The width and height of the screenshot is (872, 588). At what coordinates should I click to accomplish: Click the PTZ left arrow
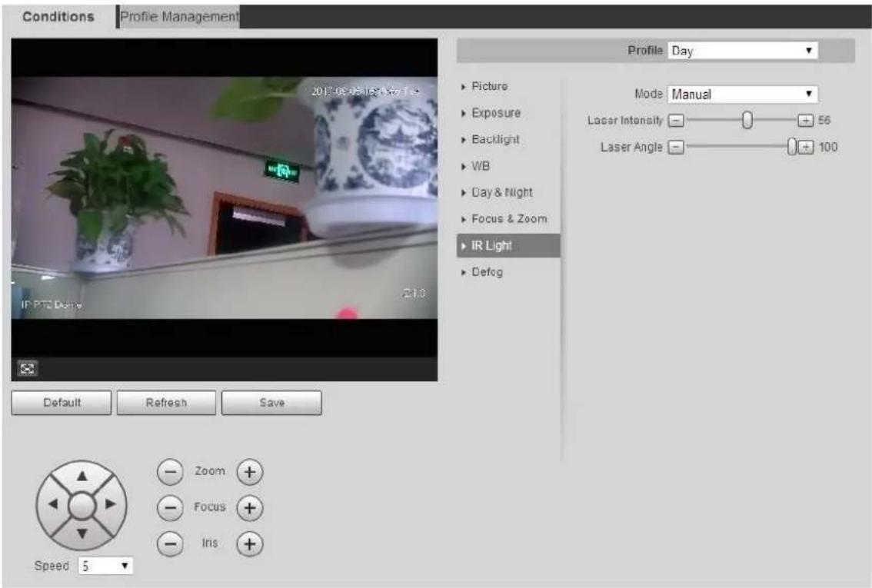[53, 504]
